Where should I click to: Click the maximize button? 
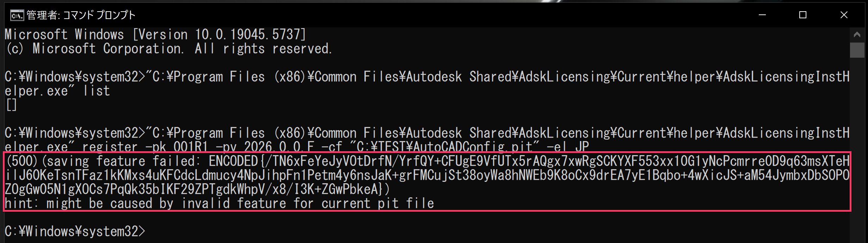coord(803,15)
